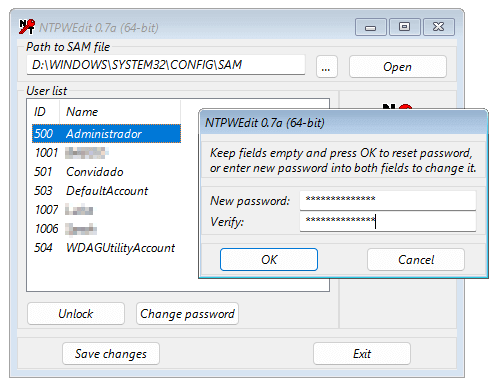This screenshot has height=390, width=498.
Task: Open the SAM file with Open button
Action: 398,67
